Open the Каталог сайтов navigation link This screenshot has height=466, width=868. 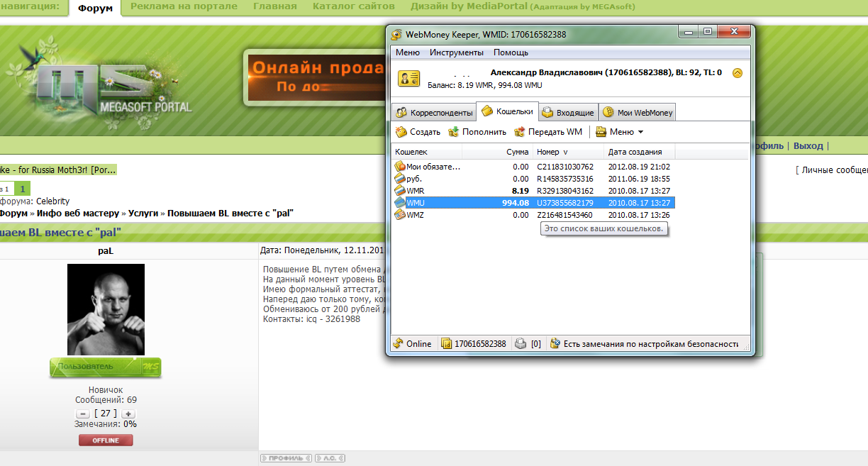[354, 6]
